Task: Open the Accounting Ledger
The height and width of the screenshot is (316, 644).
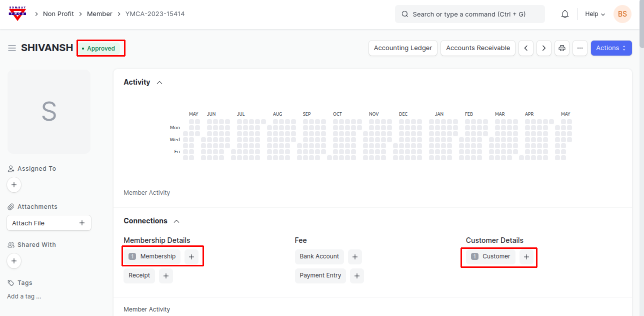Action: tap(403, 48)
